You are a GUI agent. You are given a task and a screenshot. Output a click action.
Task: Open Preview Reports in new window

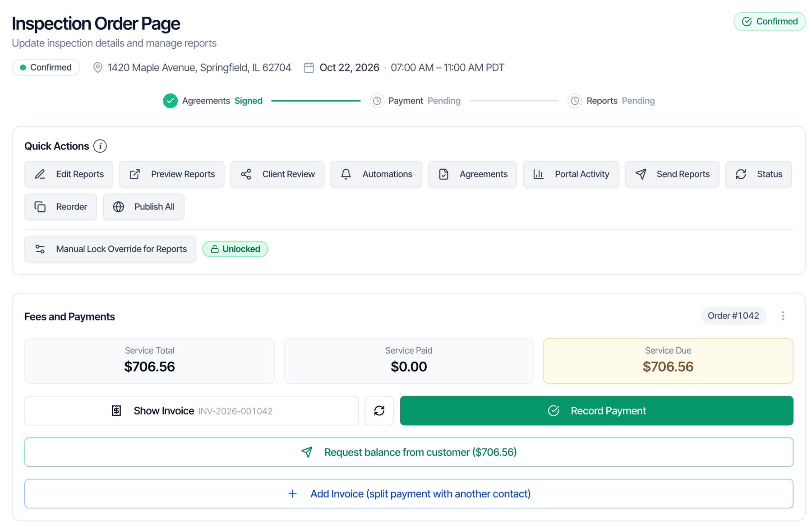click(172, 174)
